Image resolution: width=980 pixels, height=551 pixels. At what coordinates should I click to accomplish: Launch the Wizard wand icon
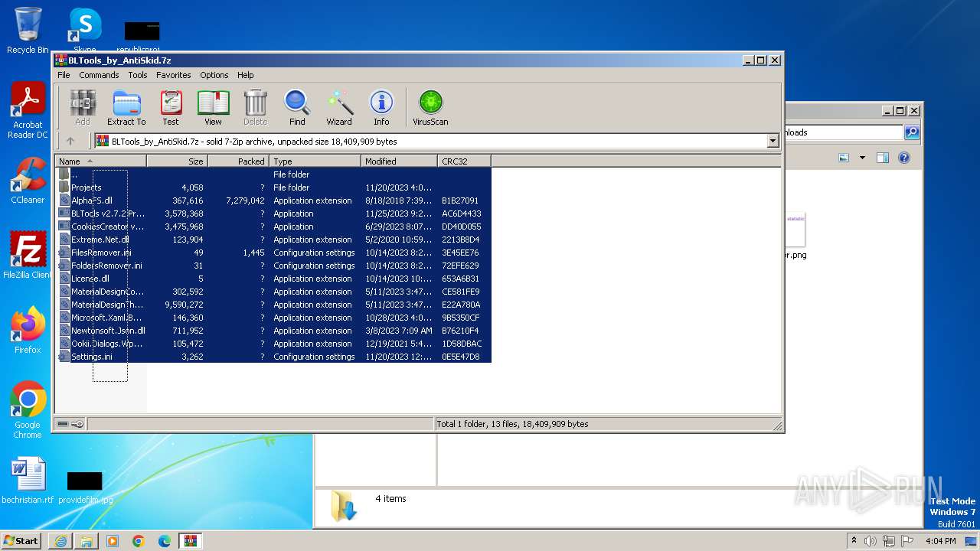[x=339, y=107]
